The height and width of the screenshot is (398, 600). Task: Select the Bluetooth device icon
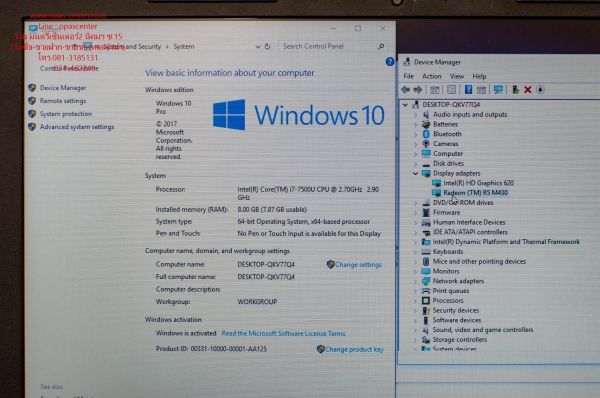426,134
